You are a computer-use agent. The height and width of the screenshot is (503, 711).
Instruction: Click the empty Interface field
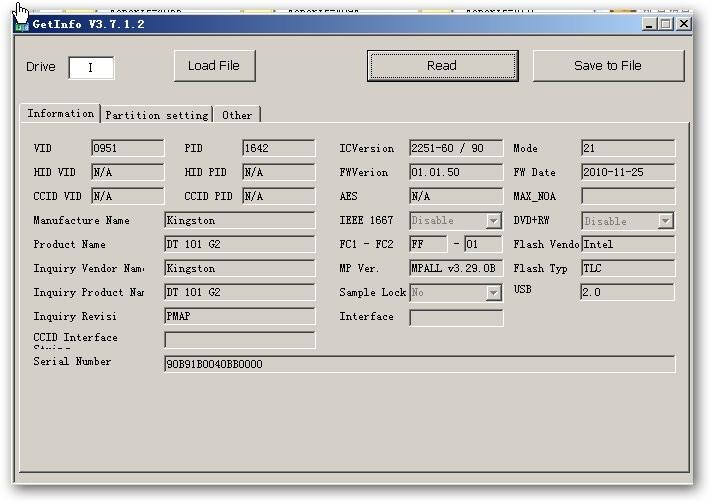pos(456,318)
